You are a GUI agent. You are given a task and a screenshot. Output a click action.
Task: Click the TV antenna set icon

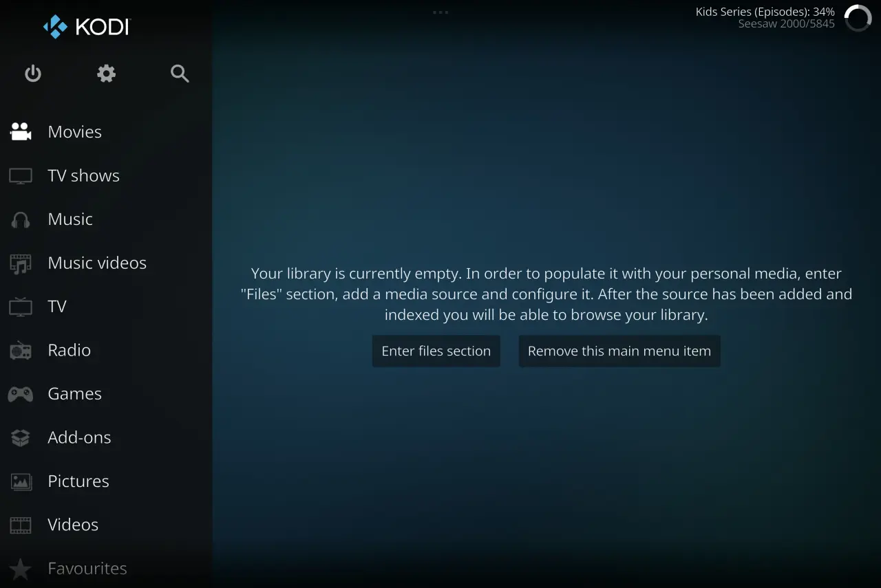click(x=21, y=307)
